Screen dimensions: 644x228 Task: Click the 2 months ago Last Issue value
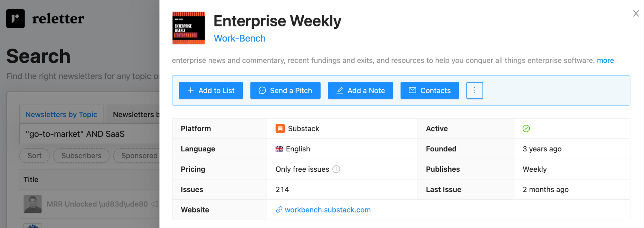tap(545, 189)
